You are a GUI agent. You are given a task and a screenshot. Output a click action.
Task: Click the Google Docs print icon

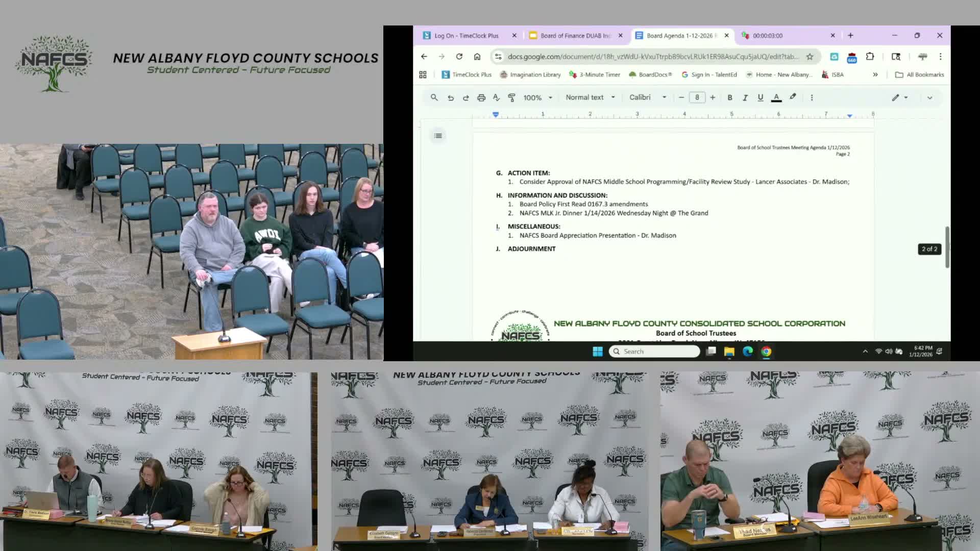pos(481,97)
